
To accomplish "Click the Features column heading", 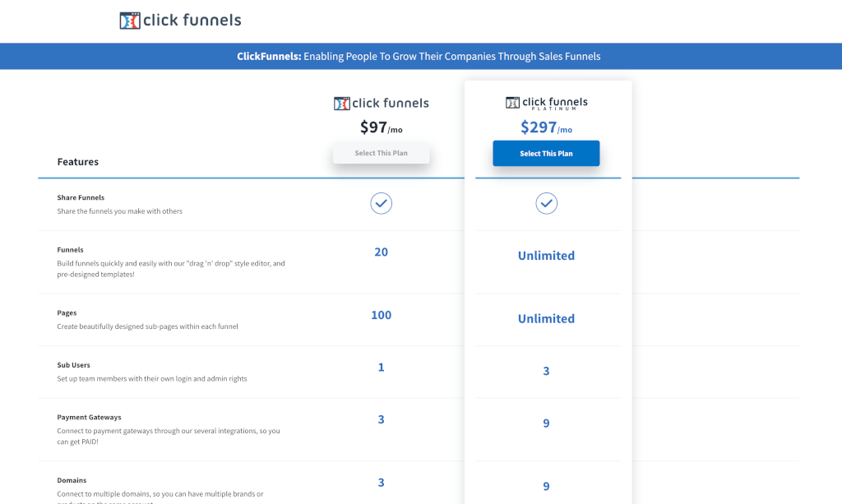I will pos(78,161).
